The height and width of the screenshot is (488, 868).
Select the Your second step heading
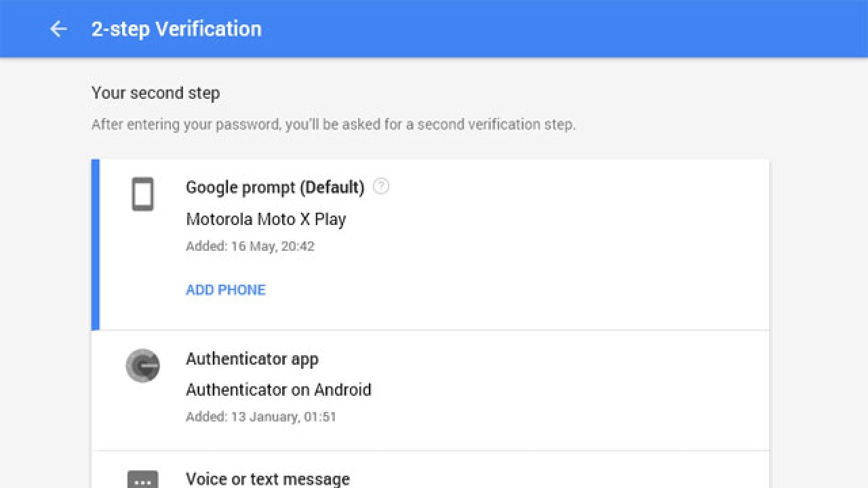(x=155, y=93)
